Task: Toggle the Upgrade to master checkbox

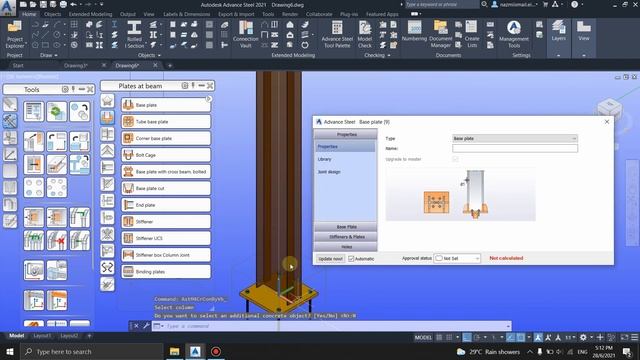Action: pos(455,159)
